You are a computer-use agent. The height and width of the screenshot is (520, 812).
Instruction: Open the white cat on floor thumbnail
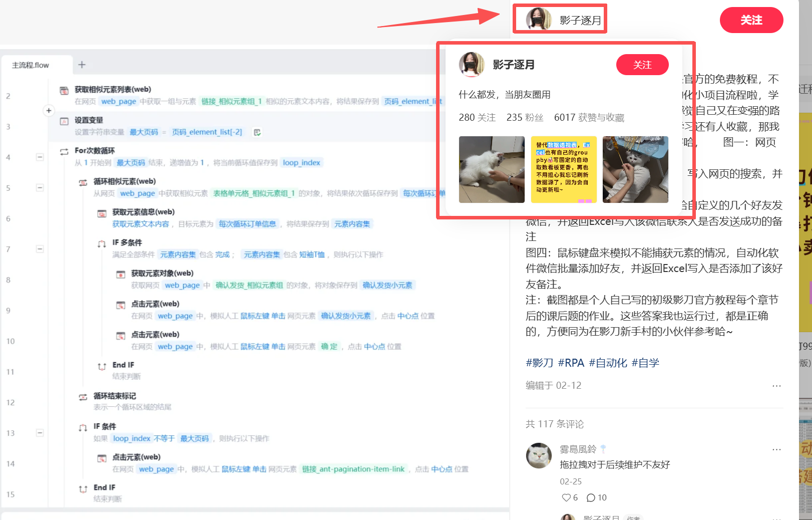pos(492,169)
